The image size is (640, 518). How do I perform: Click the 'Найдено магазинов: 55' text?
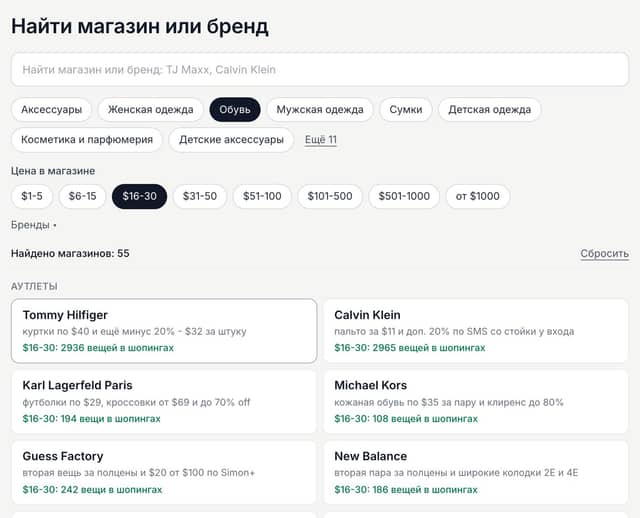[x=70, y=253]
